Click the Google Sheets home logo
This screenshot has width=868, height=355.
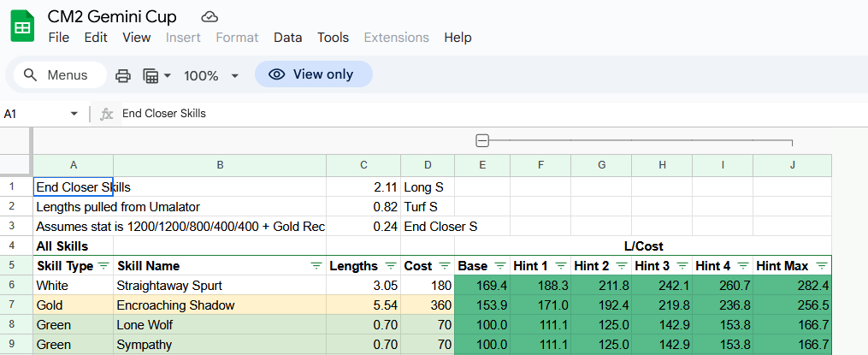point(23,27)
